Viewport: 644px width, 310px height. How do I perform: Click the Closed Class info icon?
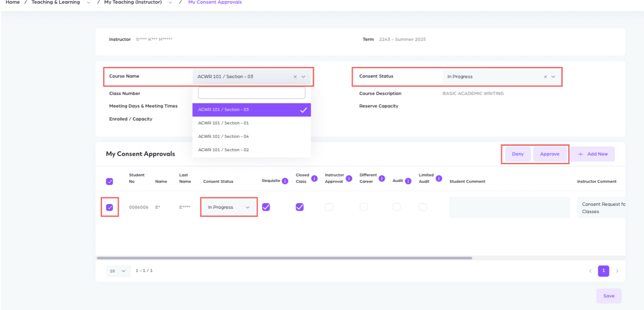[314, 178]
